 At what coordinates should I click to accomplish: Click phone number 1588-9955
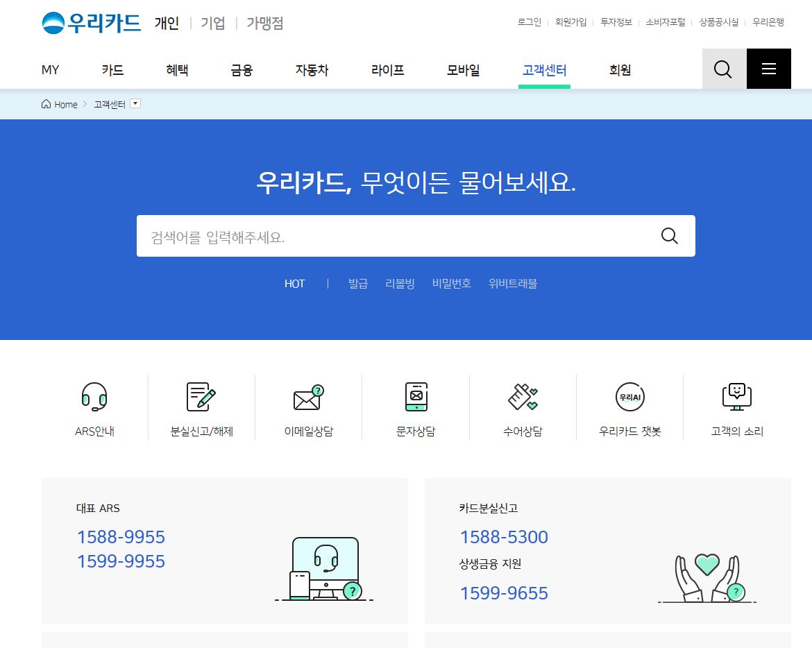click(x=121, y=537)
